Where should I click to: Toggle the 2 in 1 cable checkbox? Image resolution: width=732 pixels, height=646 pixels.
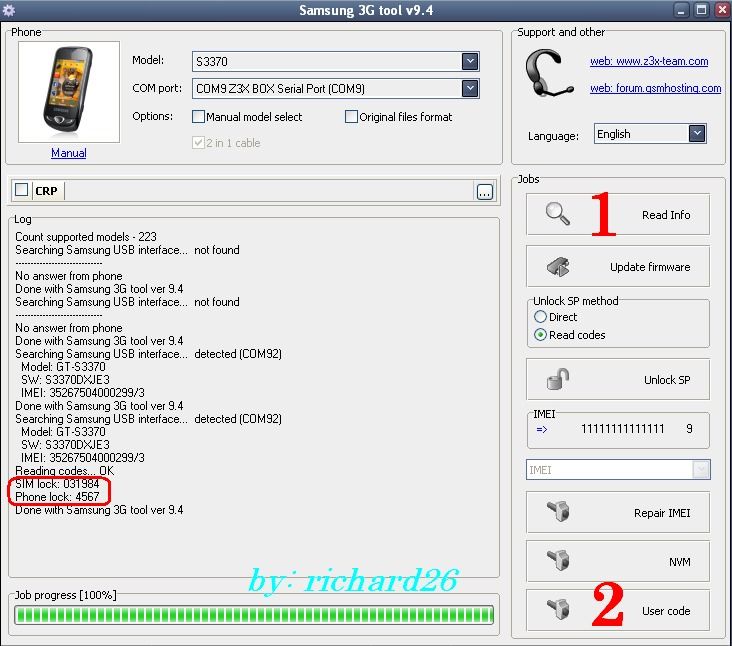[198, 142]
